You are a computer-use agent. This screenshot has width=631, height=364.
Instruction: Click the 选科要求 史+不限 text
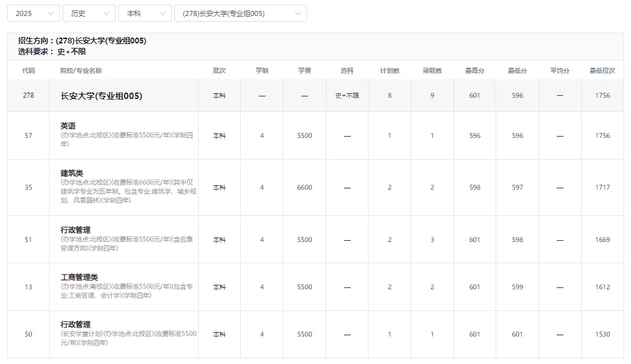point(52,52)
